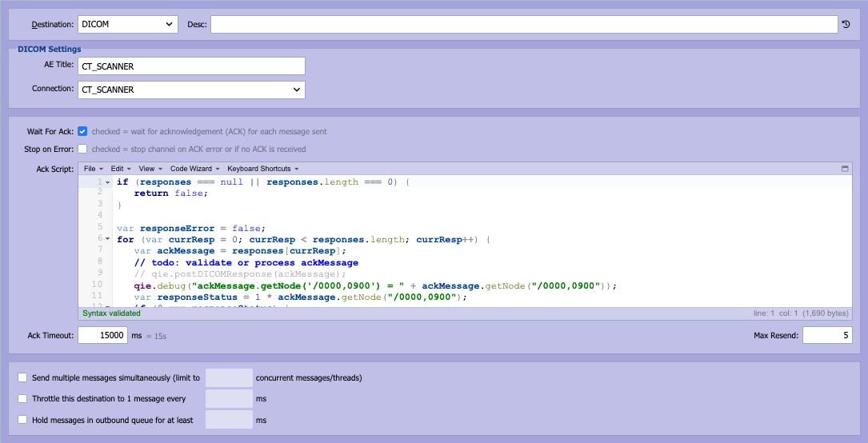Open the Edit menu in script editor
The height and width of the screenshot is (443, 868).
(x=121, y=169)
